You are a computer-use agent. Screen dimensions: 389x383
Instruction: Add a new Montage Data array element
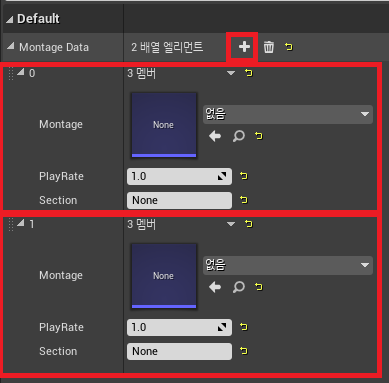(244, 47)
